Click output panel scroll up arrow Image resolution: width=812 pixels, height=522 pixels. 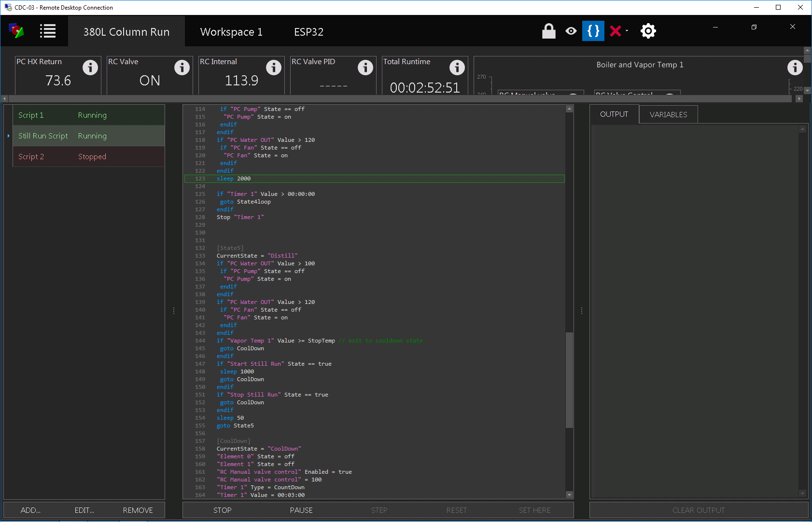pos(803,129)
